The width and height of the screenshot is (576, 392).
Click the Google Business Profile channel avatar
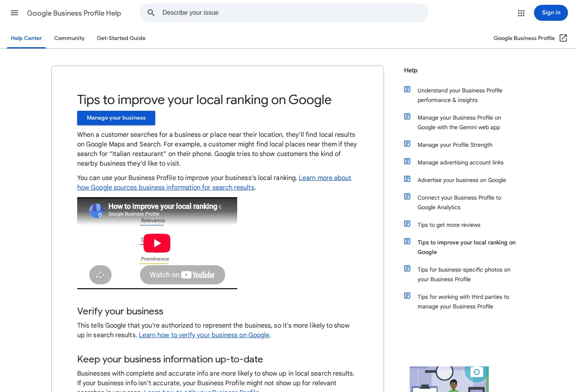[x=96, y=210]
